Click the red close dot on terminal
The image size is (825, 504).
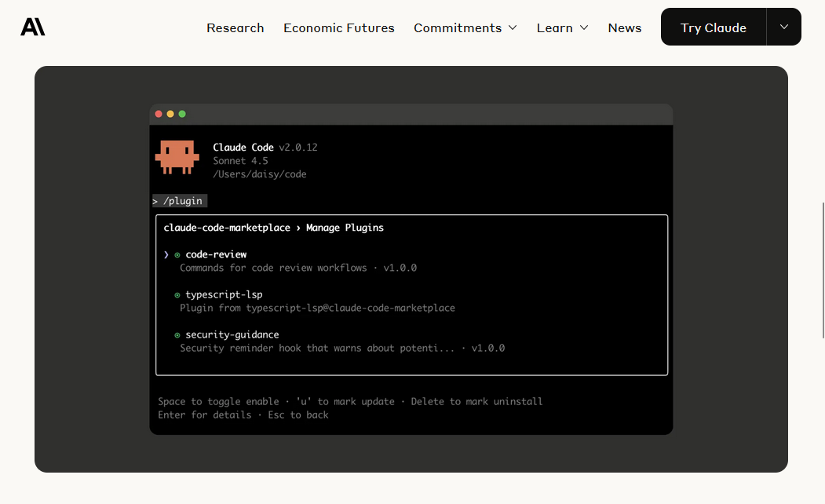159,114
